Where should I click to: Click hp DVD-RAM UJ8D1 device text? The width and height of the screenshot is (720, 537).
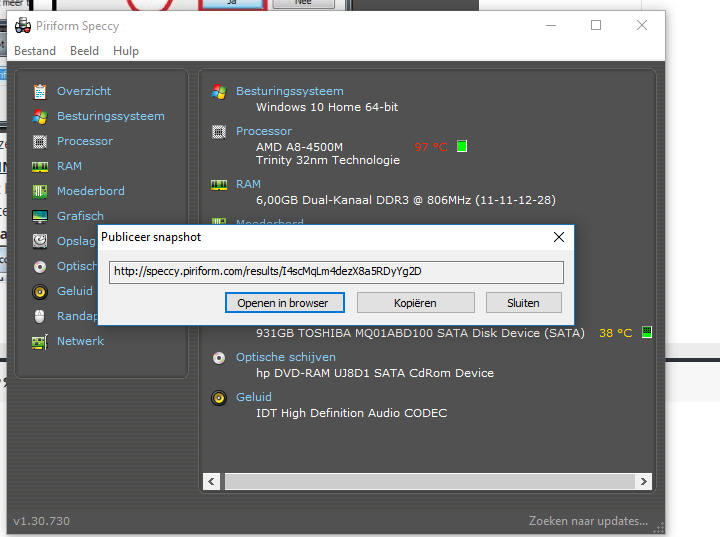click(x=375, y=373)
